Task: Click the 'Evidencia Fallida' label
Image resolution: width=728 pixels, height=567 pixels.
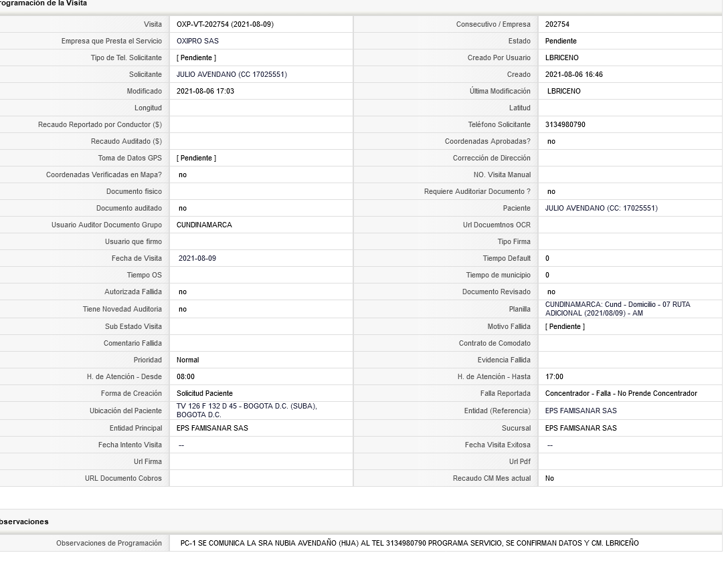Action: (504, 360)
